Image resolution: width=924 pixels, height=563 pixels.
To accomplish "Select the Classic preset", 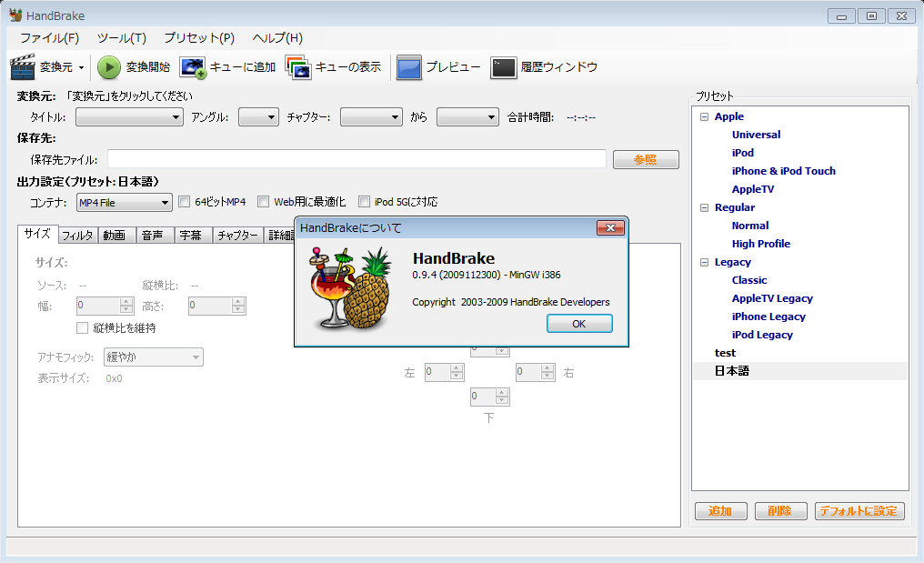I will [749, 281].
